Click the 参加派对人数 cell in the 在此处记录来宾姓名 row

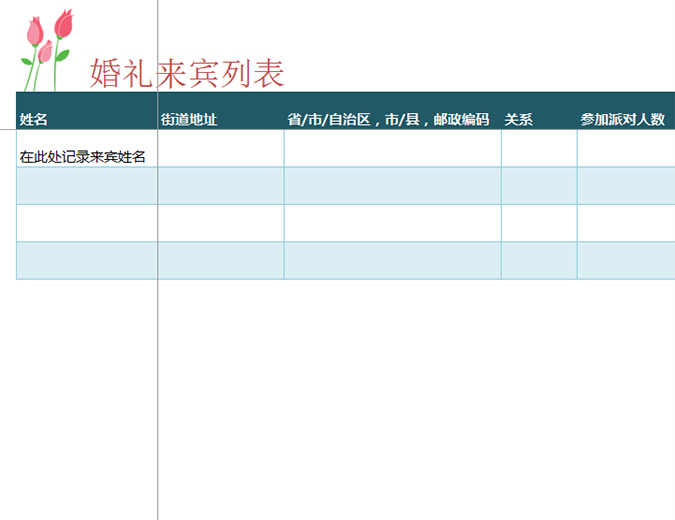(x=626, y=148)
